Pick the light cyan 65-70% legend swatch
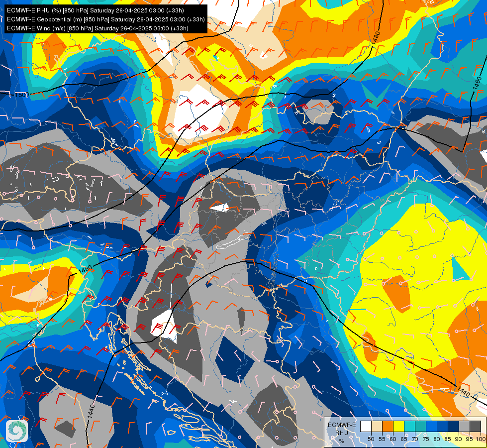 [410, 426]
